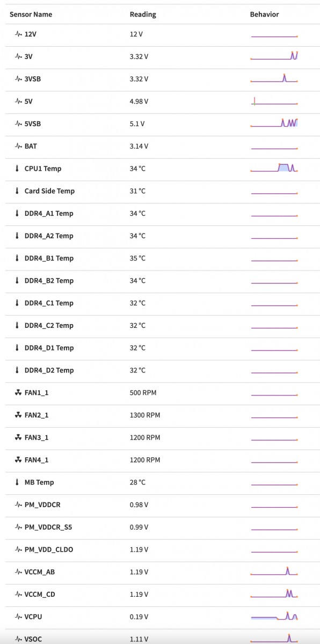Image resolution: width=320 pixels, height=644 pixels.
Task: Click the fan icon next to FAN1_1
Action: [x=18, y=393]
